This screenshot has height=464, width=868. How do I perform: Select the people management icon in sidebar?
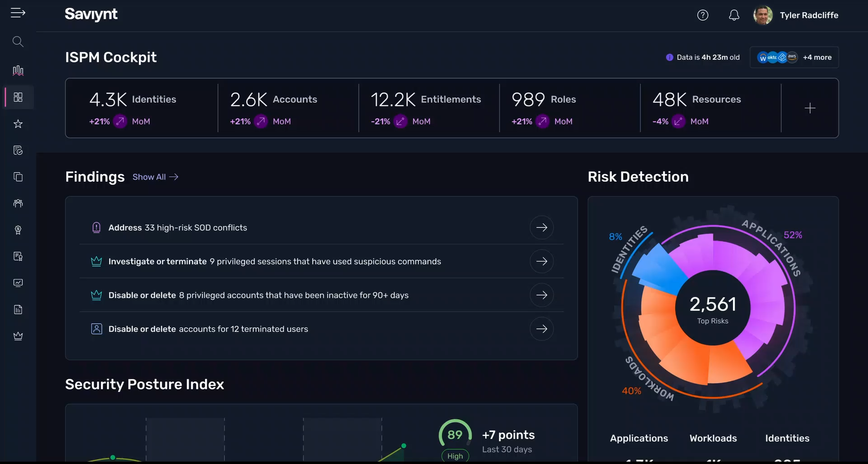[x=18, y=203]
